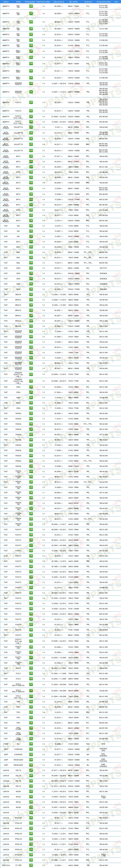This screenshot has width=121, height=868.
Task: Click the body code RU8
Action: (x=88, y=744)
